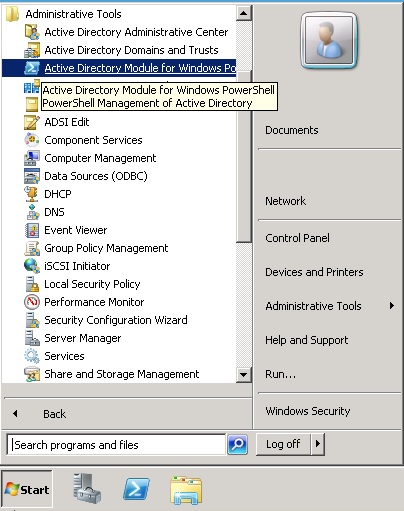Click the Group Policy Management icon
The image size is (404, 511).
pyautogui.click(x=32, y=248)
